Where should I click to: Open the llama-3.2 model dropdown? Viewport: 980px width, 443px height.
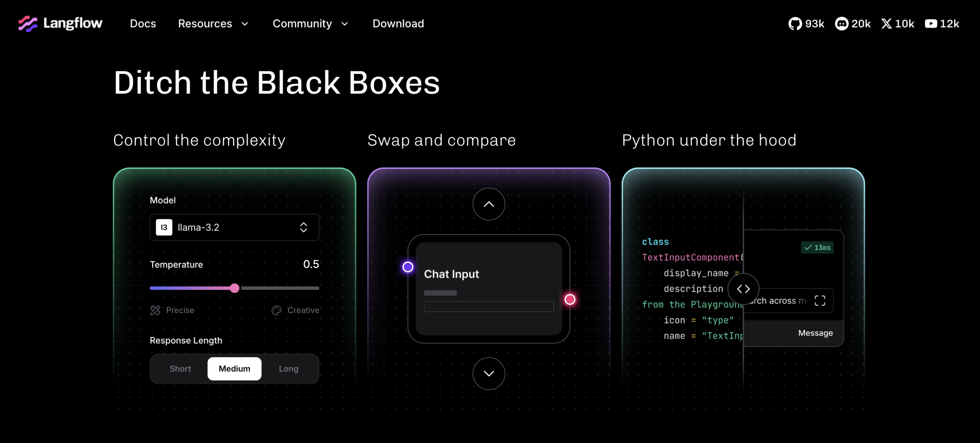coord(234,227)
